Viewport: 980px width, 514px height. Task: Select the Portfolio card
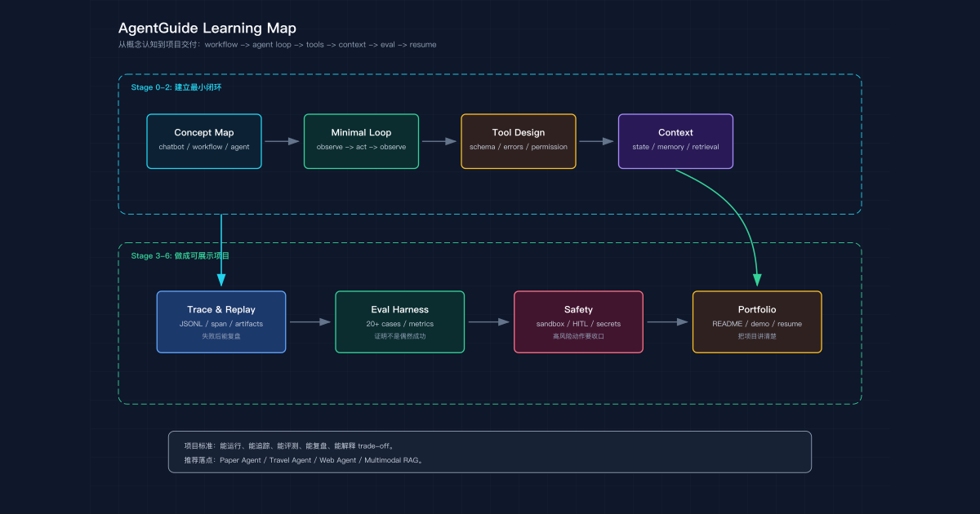(757, 322)
